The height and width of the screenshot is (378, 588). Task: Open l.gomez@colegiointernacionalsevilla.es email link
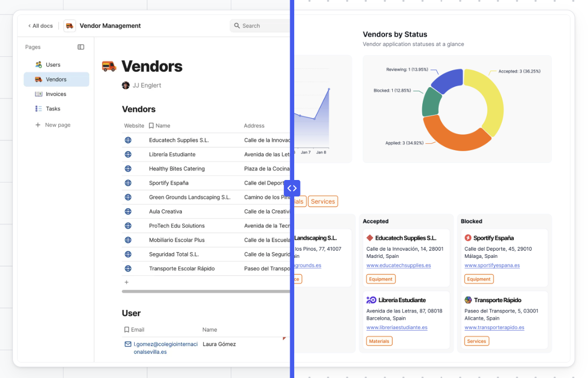165,348
